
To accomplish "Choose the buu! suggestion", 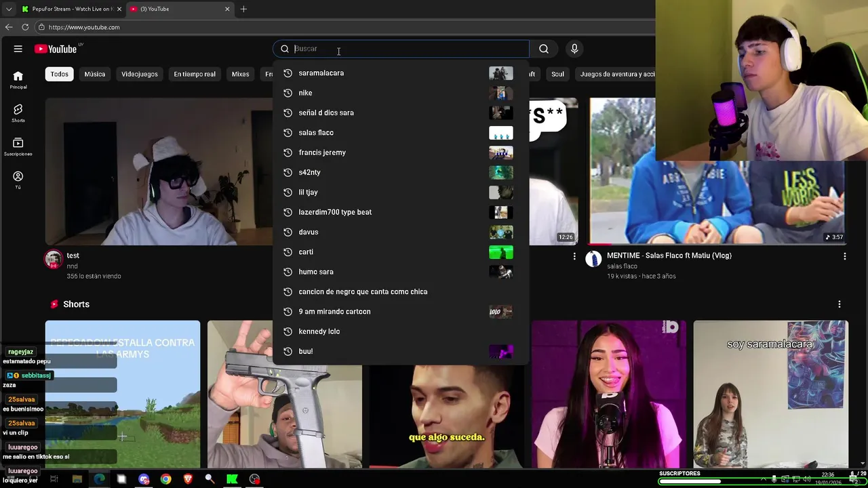I will 401,351.
